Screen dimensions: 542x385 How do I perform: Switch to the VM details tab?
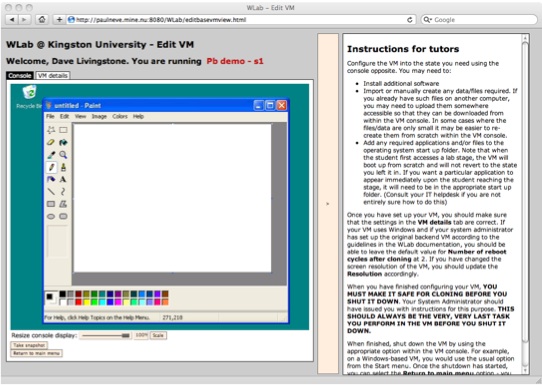53,75
